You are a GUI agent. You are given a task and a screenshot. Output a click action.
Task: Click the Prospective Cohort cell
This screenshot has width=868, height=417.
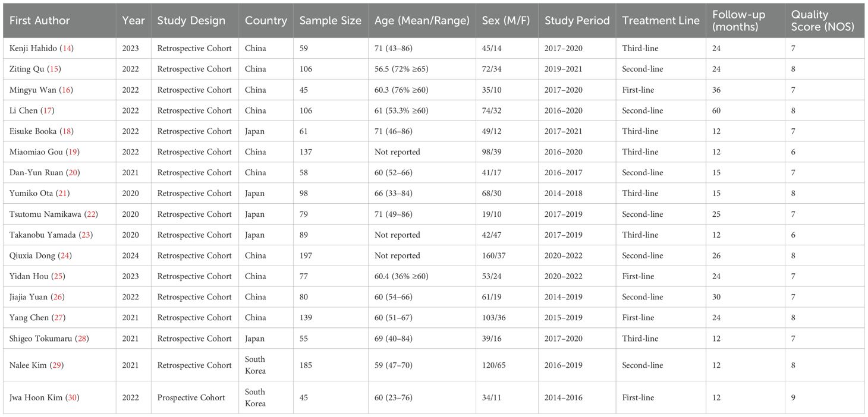pyautogui.click(x=191, y=397)
